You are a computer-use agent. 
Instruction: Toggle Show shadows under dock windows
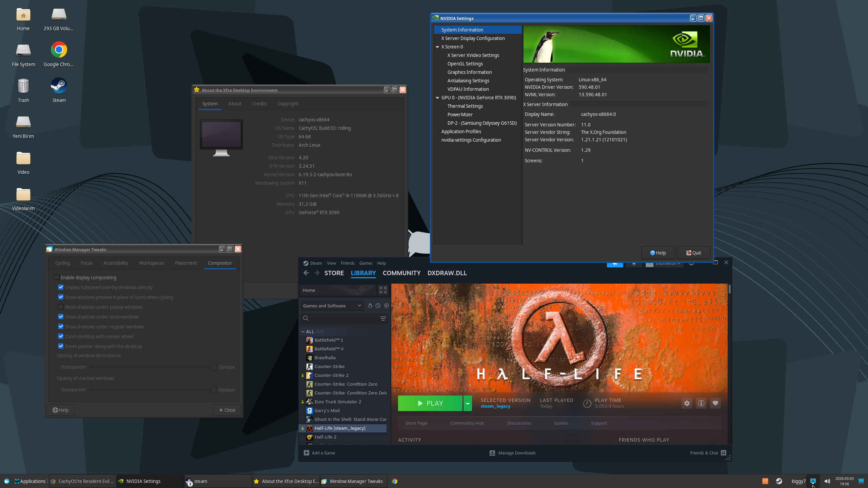(x=61, y=317)
